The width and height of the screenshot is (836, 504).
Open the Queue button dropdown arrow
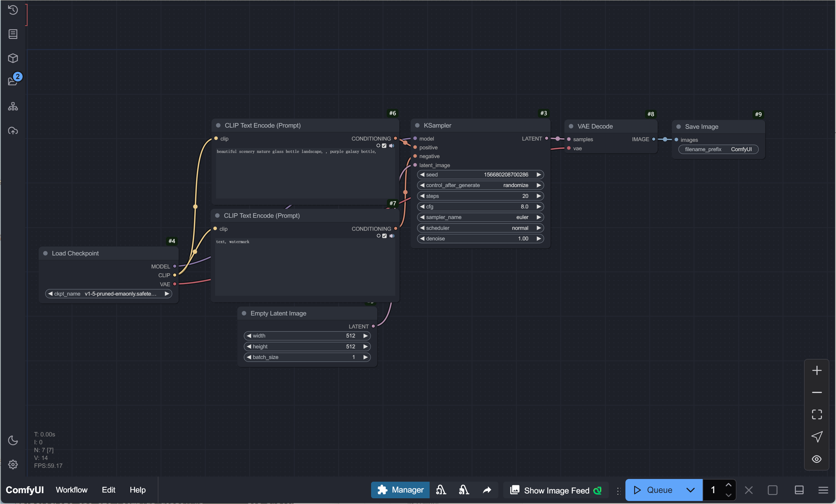coord(690,490)
